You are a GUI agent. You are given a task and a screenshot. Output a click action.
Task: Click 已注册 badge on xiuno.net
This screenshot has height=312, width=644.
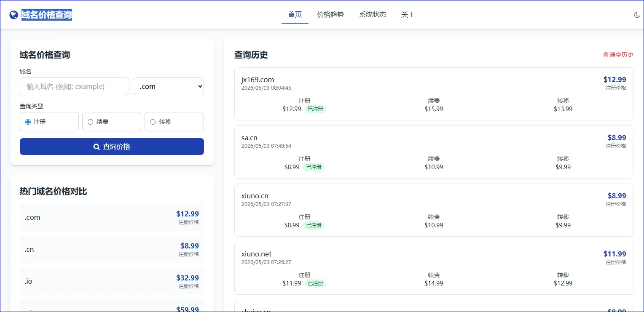coord(315,283)
